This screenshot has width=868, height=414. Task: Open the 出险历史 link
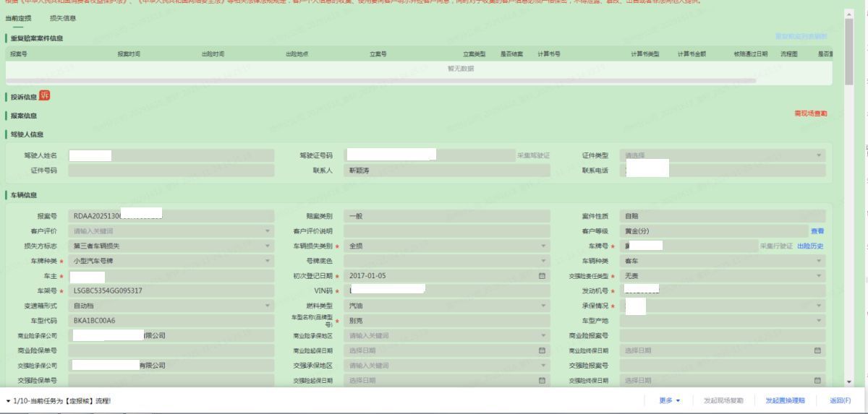coord(810,246)
